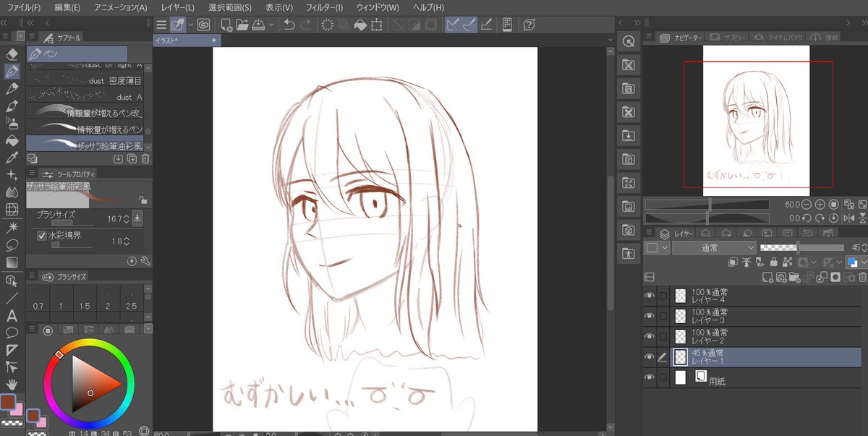868x436 pixels.
Task: Hide the 用紙 paper layer eye icon
Action: [649, 377]
